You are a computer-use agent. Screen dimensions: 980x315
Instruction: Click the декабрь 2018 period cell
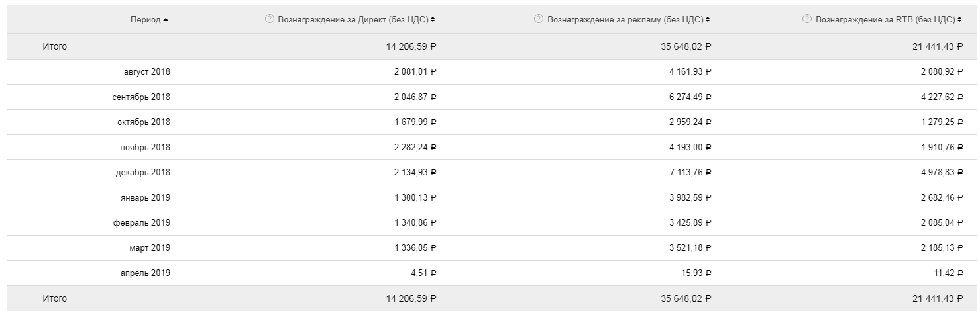pyautogui.click(x=143, y=172)
